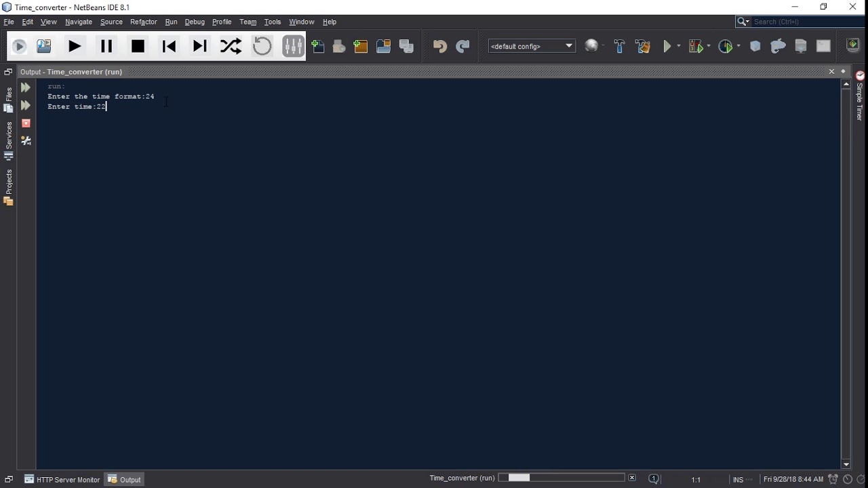Click the Re-run green arrows icon in Output
Viewport: 868px width, 488px height.
26,87
